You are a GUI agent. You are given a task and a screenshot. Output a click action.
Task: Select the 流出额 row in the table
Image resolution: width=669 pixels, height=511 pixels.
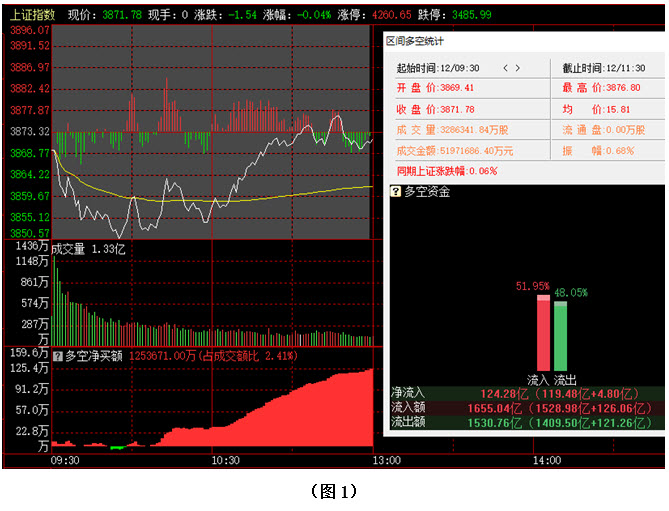pyautogui.click(x=524, y=423)
